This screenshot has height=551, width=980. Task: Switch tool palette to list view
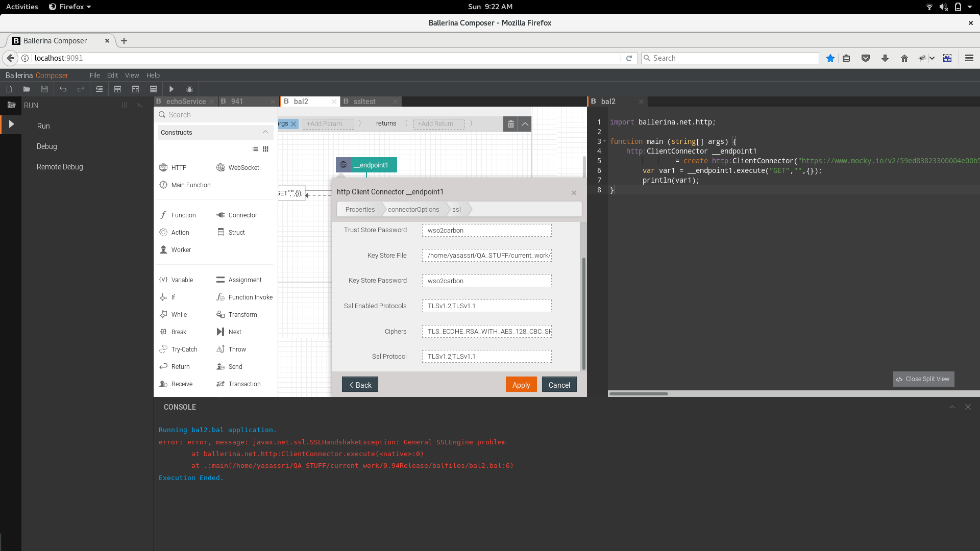(255, 149)
